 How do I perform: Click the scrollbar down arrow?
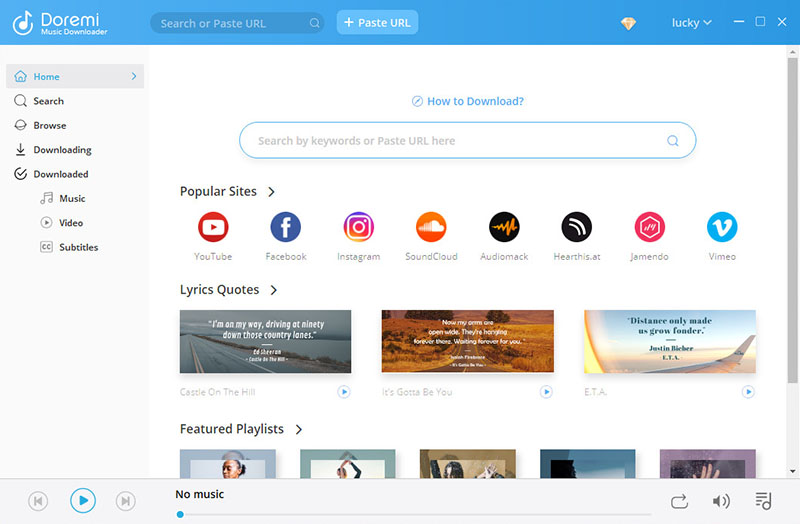pyautogui.click(x=792, y=471)
